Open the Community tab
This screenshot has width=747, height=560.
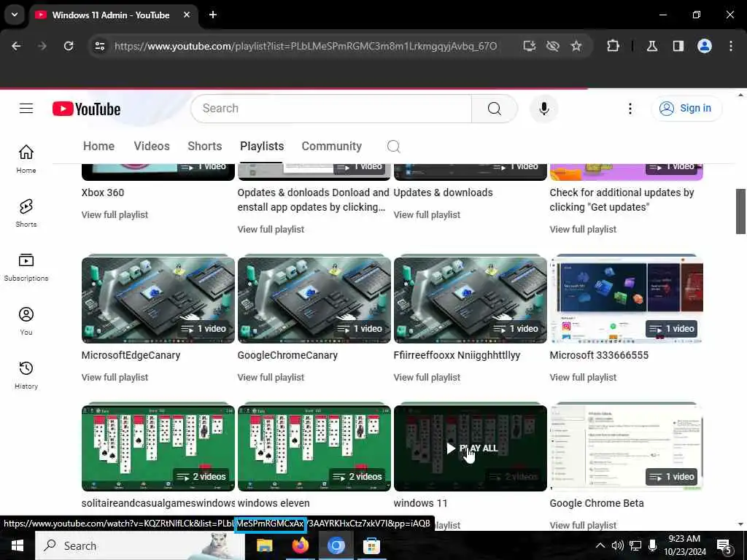pyautogui.click(x=332, y=146)
